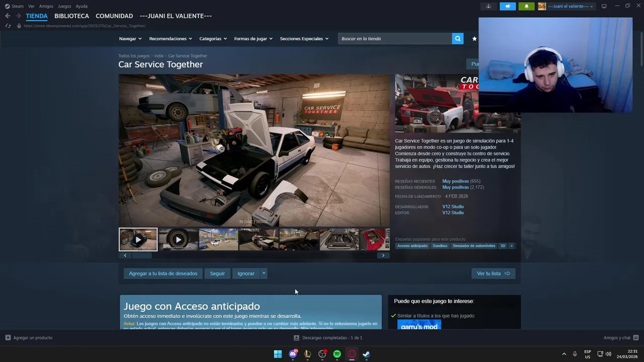Open the arrow dropdown next to Ignorar
The width and height of the screenshot is (644, 362).
pyautogui.click(x=264, y=274)
